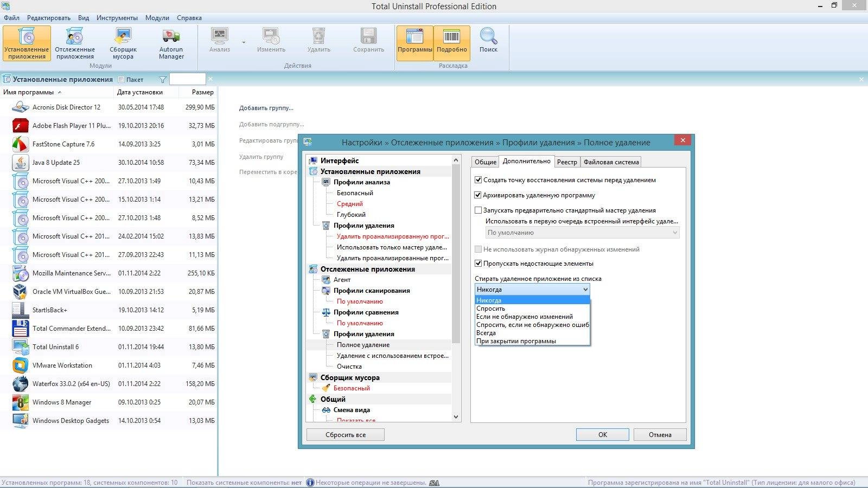Select FastStone Capture 7.6 icon

click(x=20, y=144)
